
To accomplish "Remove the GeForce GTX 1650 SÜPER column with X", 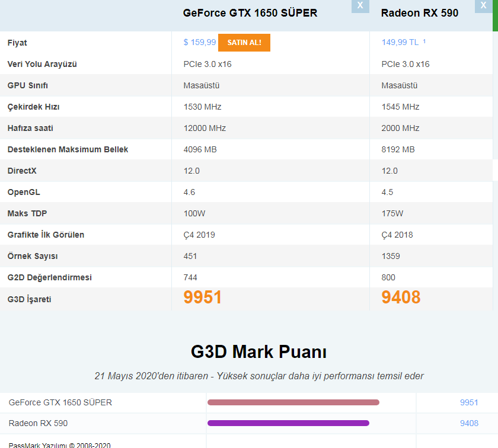I will [360, 5].
